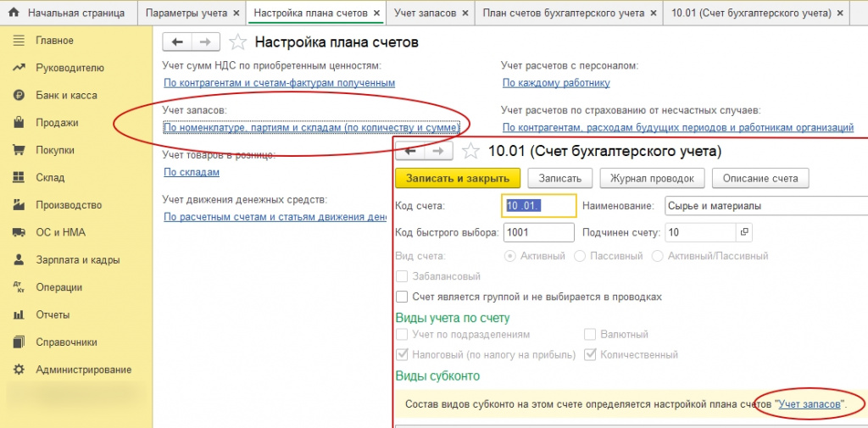This screenshot has width=868, height=428.
Task: Toggle the Забалансовый checkbox
Action: 402,275
